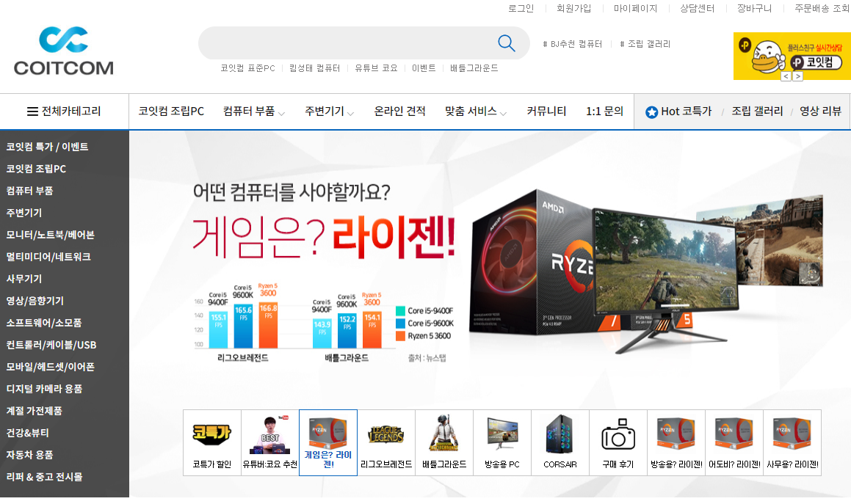Viewport: 851px width, 504px height.
Task: Select the 구매 후기 camera thumbnail
Action: pos(618,442)
